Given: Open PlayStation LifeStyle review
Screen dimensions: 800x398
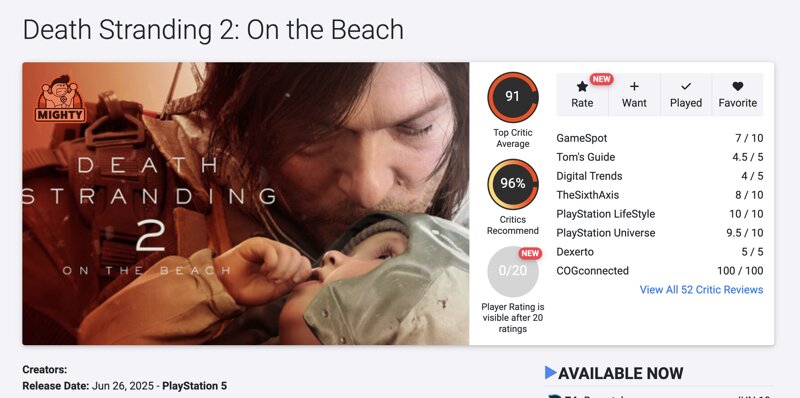Looking at the screenshot, I should (x=660, y=214).
